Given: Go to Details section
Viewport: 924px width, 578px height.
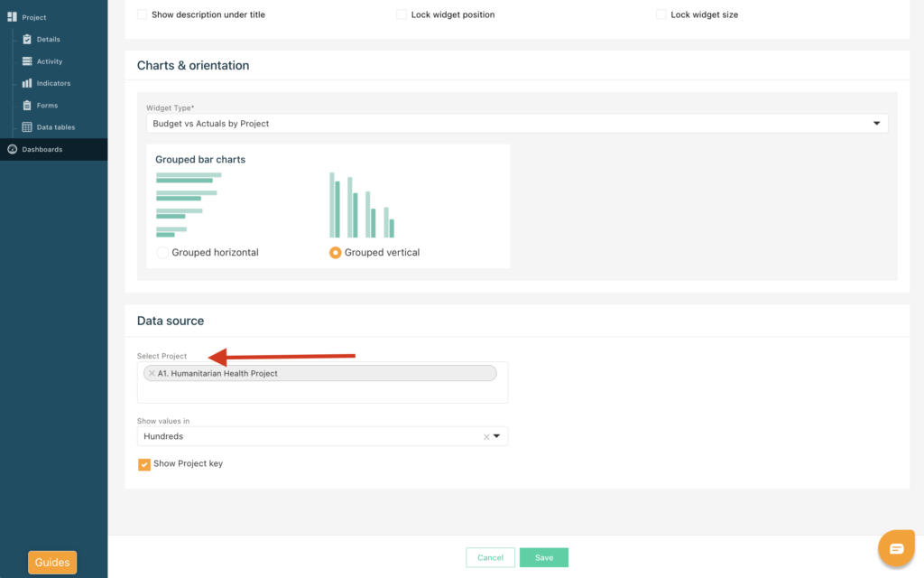Looking at the screenshot, I should (49, 40).
